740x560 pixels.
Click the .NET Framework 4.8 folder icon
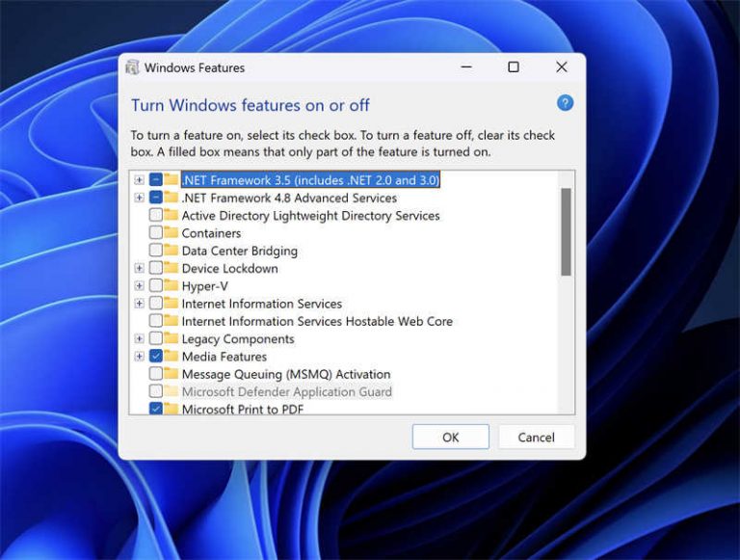[x=171, y=198]
